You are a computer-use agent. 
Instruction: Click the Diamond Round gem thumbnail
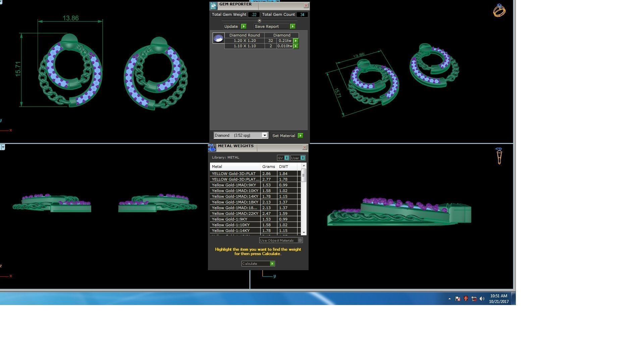[x=218, y=38]
